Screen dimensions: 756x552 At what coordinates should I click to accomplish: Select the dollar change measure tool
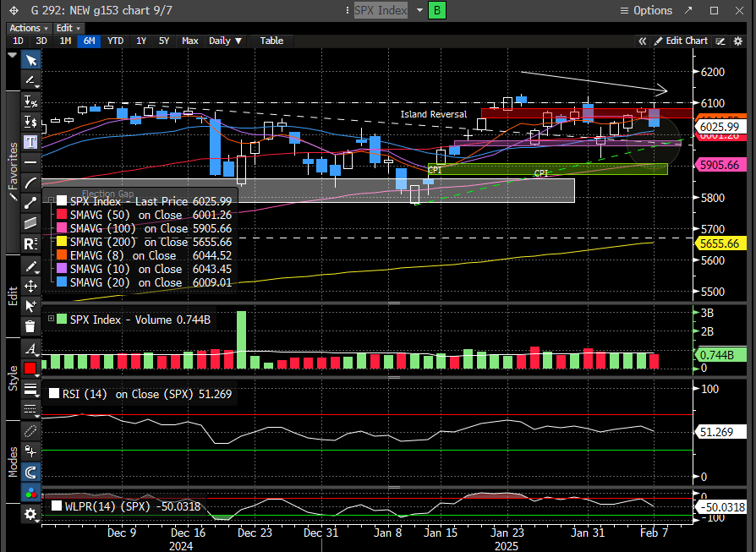coord(30,122)
